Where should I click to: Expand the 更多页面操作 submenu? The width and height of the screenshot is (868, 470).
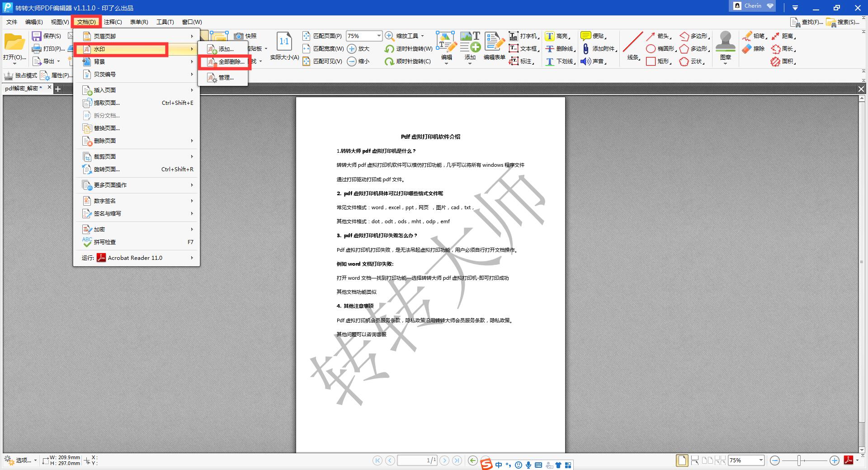(x=137, y=185)
